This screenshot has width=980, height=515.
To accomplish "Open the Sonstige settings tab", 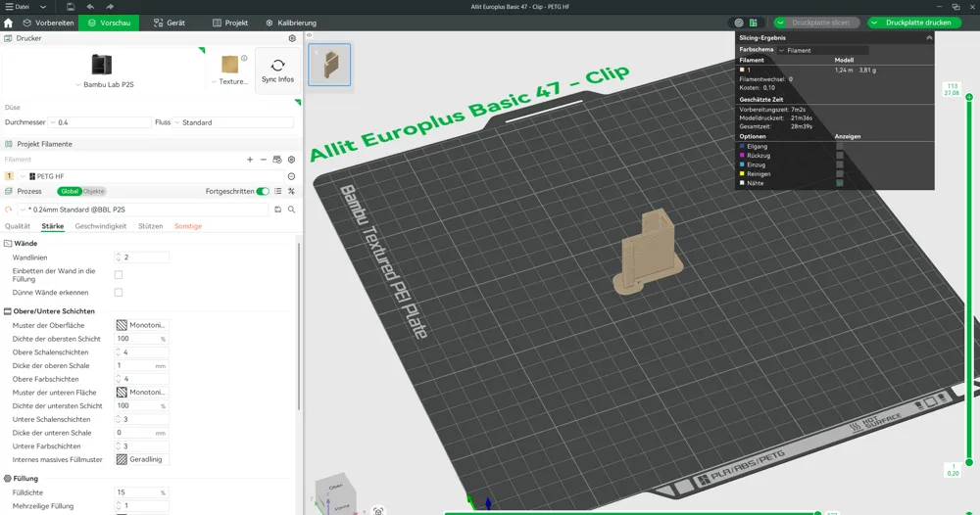I will [x=188, y=226].
